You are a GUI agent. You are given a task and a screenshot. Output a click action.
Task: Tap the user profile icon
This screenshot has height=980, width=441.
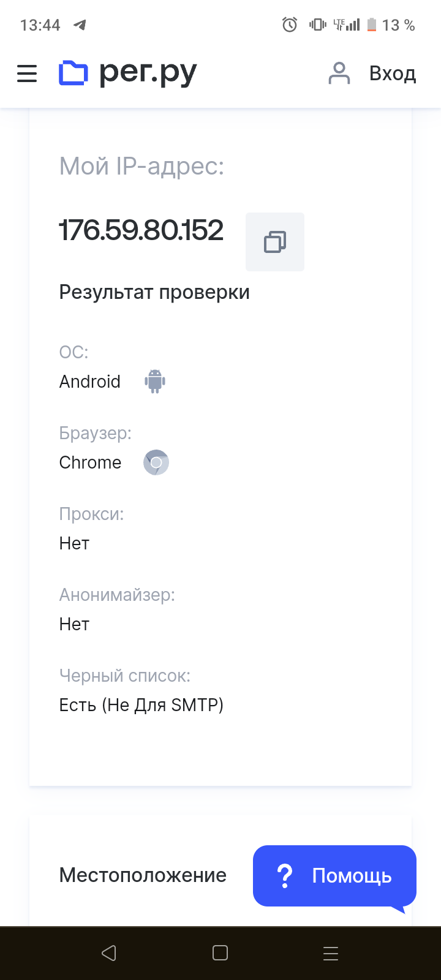click(339, 73)
